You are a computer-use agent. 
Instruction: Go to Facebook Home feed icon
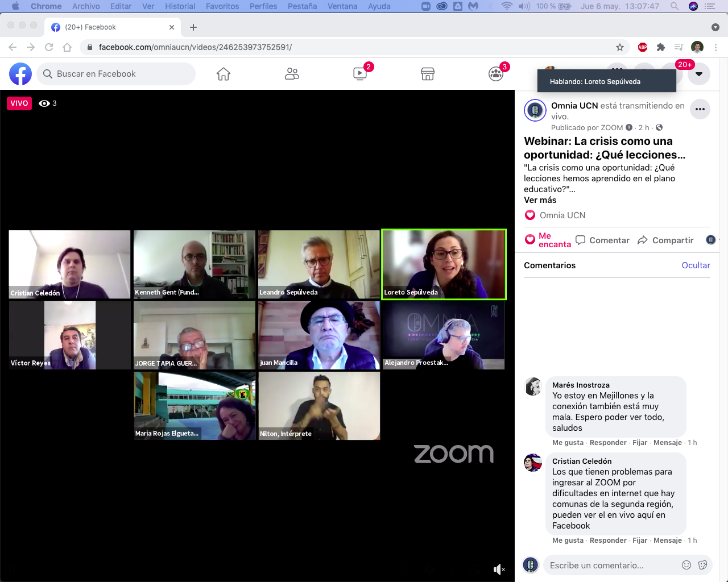224,74
